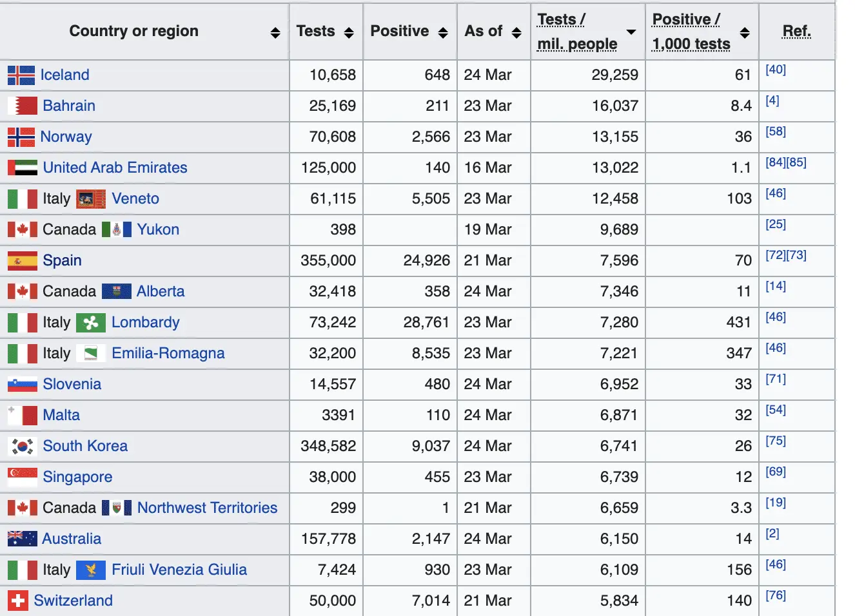855x616 pixels.
Task: Sort table by Tests column arrows
Action: 349,33
